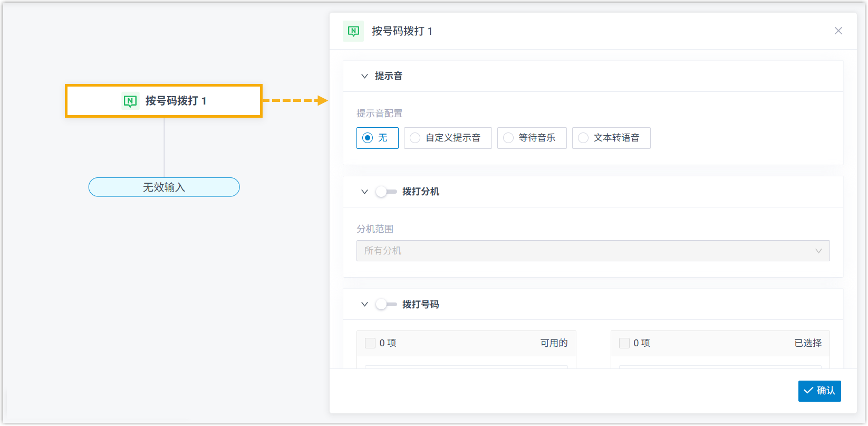Select 自定义提示音 radio option
This screenshot has width=868, height=426.
(x=416, y=138)
